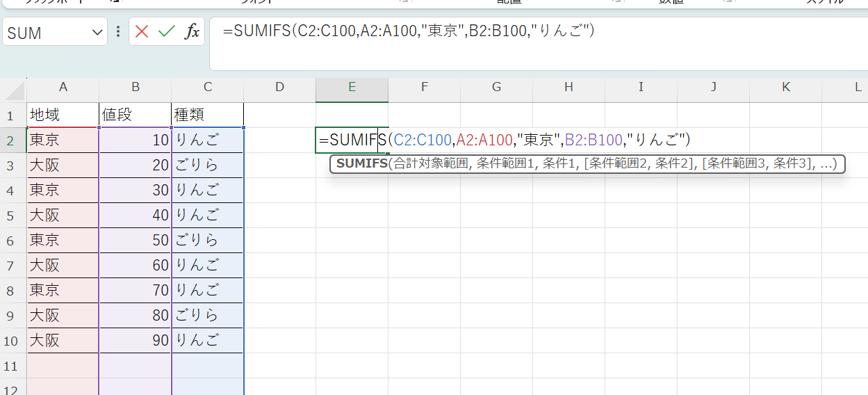The image size is (868, 395).
Task: Select column C header
Action: pyautogui.click(x=208, y=87)
